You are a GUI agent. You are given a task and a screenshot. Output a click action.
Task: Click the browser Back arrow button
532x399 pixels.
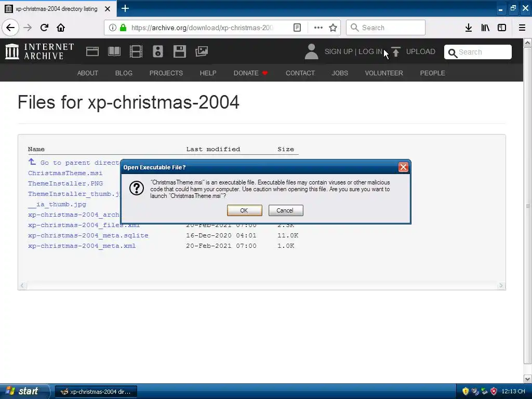(x=10, y=28)
